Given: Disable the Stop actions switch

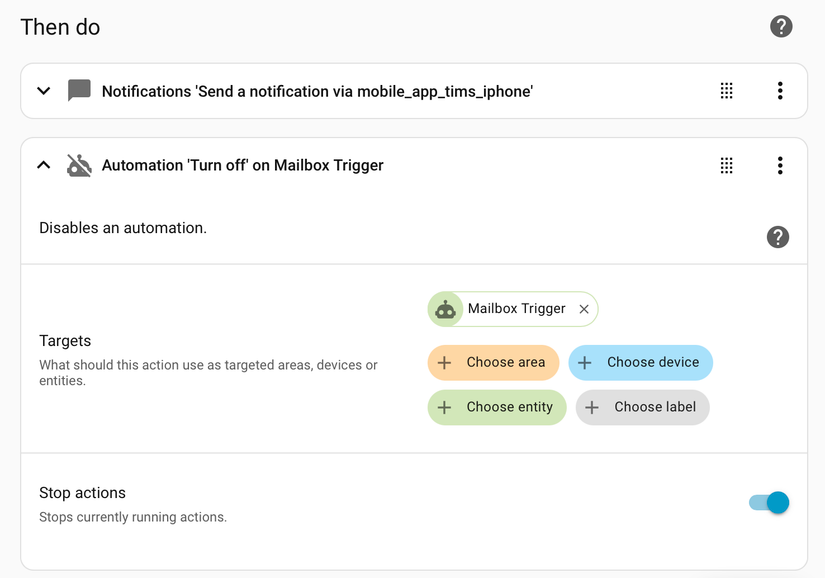Looking at the screenshot, I should pos(767,503).
